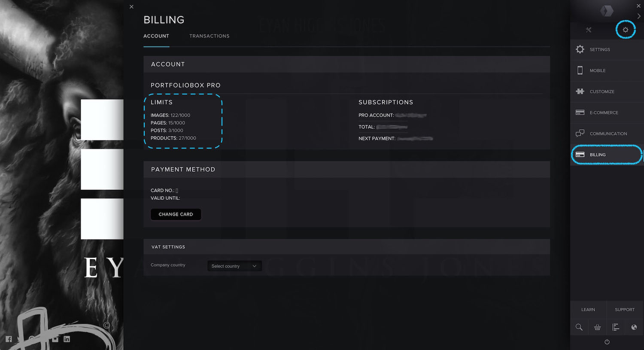This screenshot has width=644, height=350.
Task: Click the LinkedIn social icon
Action: click(67, 339)
